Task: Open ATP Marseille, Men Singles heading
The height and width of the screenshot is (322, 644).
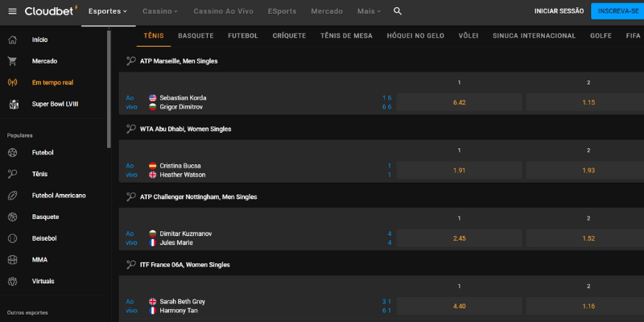Action: click(x=179, y=61)
